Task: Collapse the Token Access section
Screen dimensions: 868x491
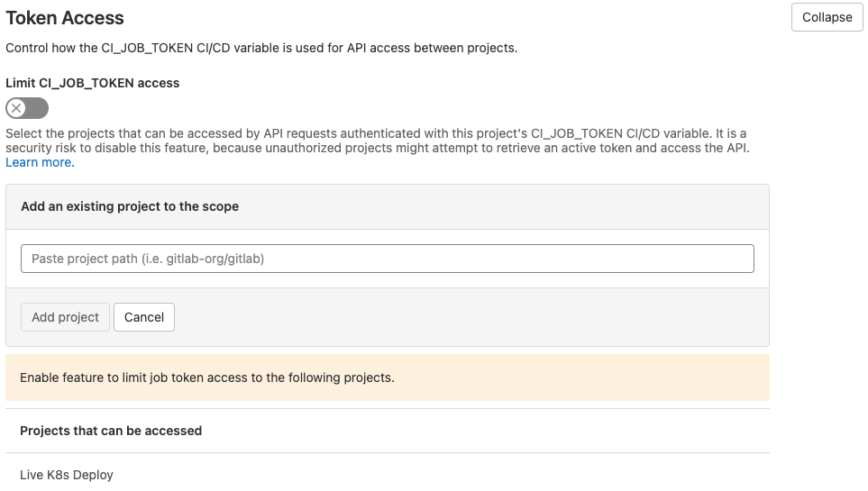Action: click(827, 17)
